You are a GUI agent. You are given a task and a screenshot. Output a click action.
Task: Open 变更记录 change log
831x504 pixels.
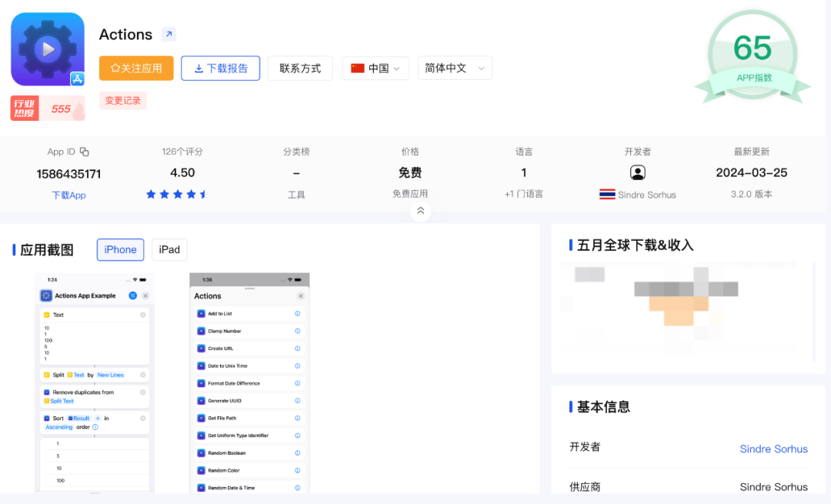tap(122, 101)
